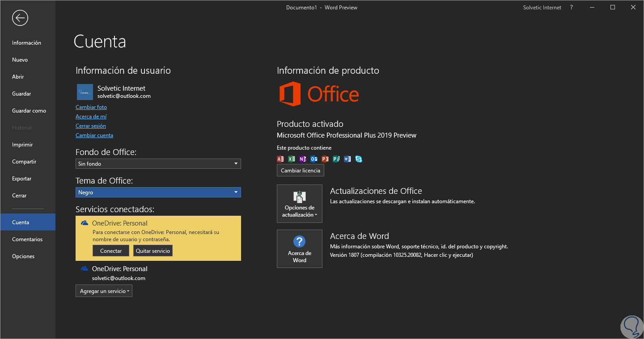Click the Excel app icon
Image resolution: width=644 pixels, height=339 pixels.
tap(292, 159)
